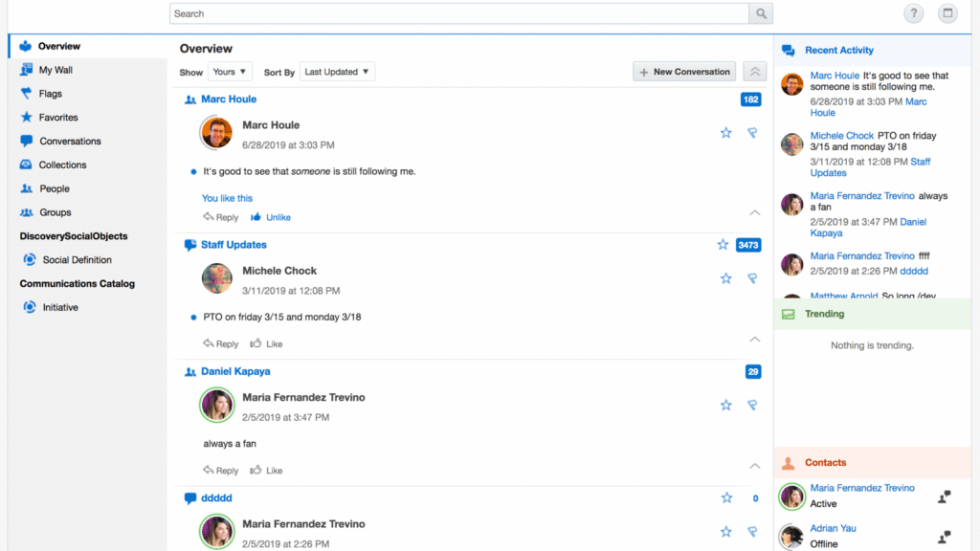Click the Groups sidebar icon

[26, 212]
